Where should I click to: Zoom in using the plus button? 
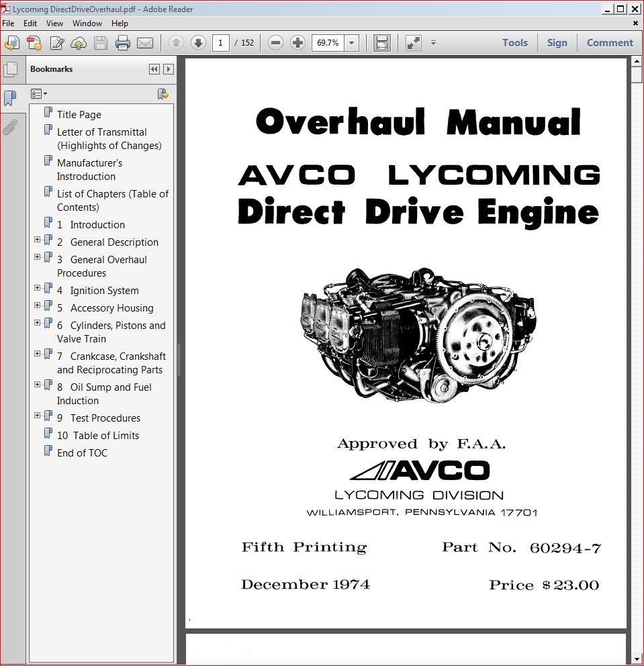[297, 43]
